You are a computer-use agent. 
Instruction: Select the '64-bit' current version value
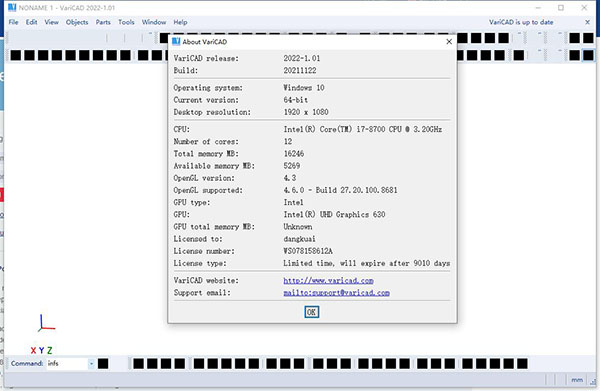295,100
